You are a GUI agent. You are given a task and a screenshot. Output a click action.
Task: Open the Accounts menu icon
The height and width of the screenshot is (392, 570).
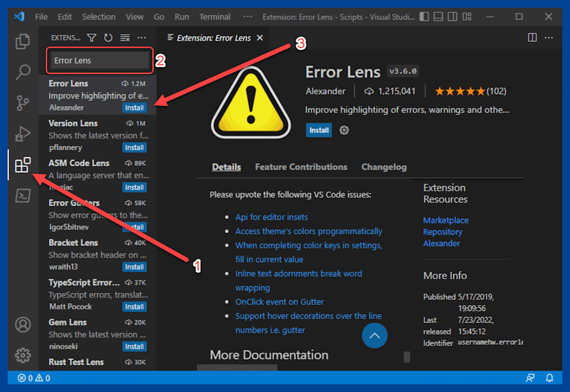click(23, 324)
